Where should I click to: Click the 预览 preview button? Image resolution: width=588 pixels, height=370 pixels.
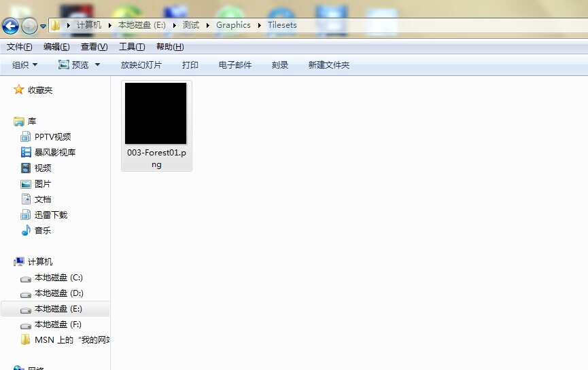click(x=74, y=64)
